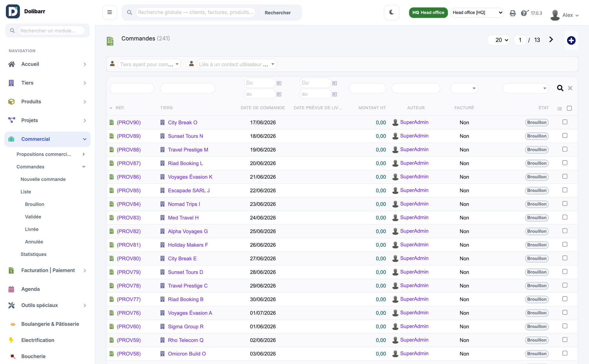
Task: Toggle the select-all checkbox in header
Action: click(569, 108)
